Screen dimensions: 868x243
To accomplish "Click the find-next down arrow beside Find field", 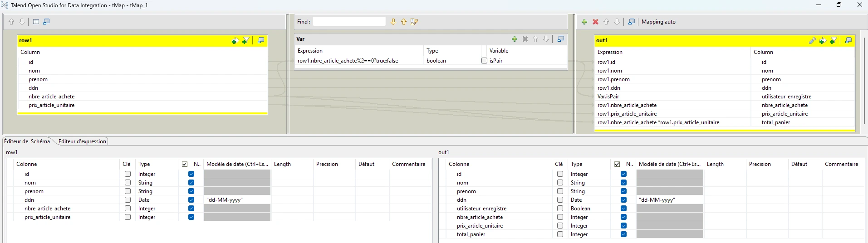I will [x=393, y=22].
